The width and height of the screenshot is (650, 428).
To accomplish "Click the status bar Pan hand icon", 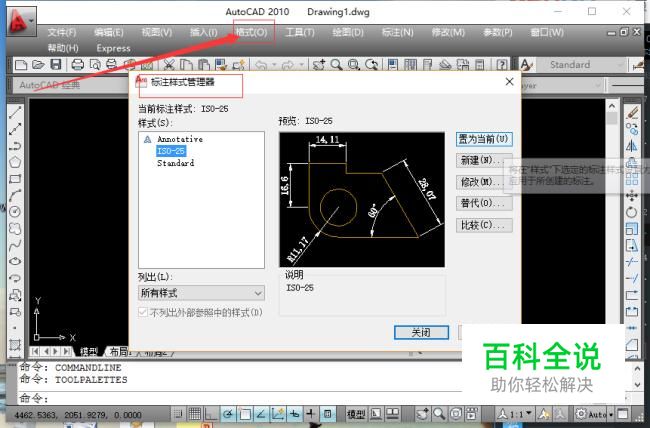I will tap(423, 413).
